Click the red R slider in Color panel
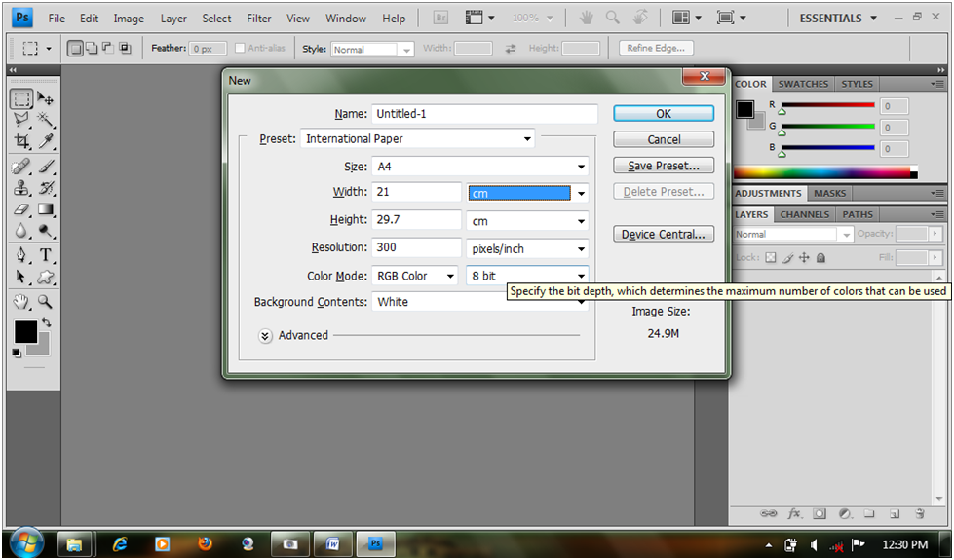The height and width of the screenshot is (560, 954). pos(828,105)
